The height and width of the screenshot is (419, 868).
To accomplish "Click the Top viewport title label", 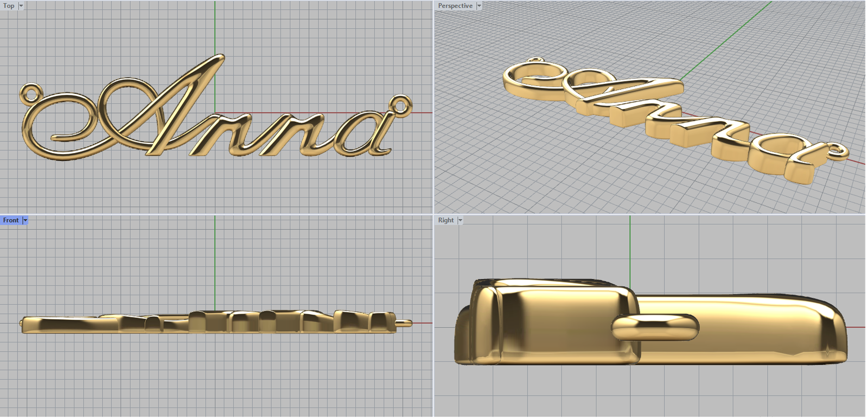I will click(x=9, y=5).
